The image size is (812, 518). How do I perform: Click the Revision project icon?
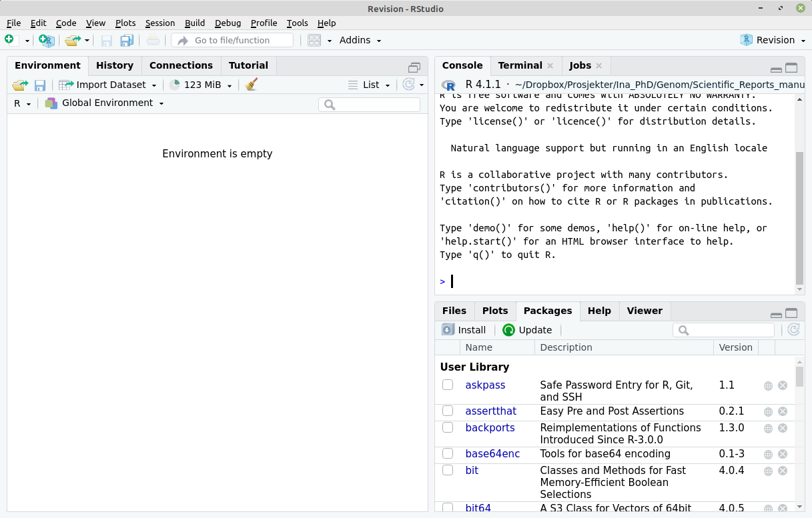coord(747,40)
